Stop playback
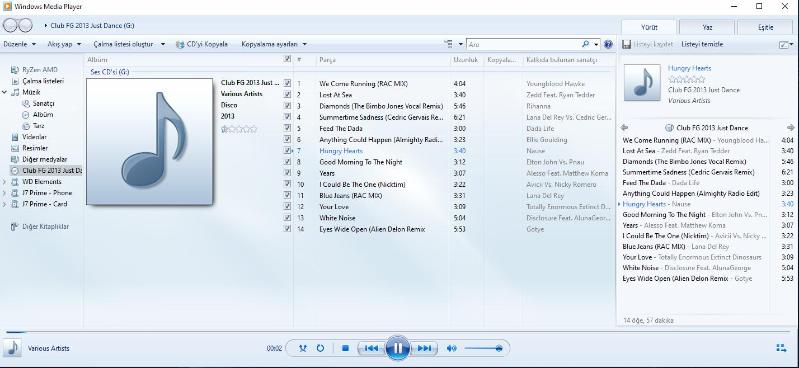 (x=345, y=348)
